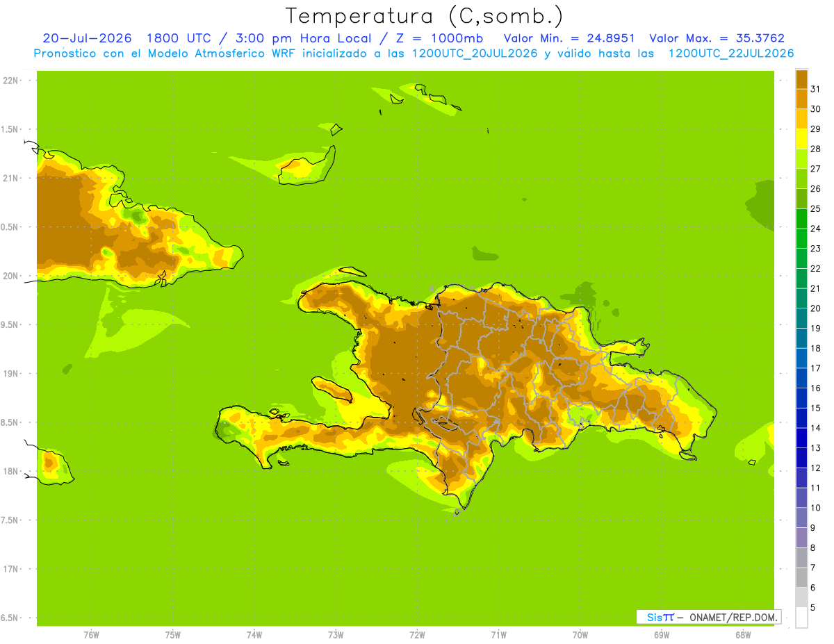Click the "17N" latitude label
This screenshot has width=834, height=644.
(10, 569)
